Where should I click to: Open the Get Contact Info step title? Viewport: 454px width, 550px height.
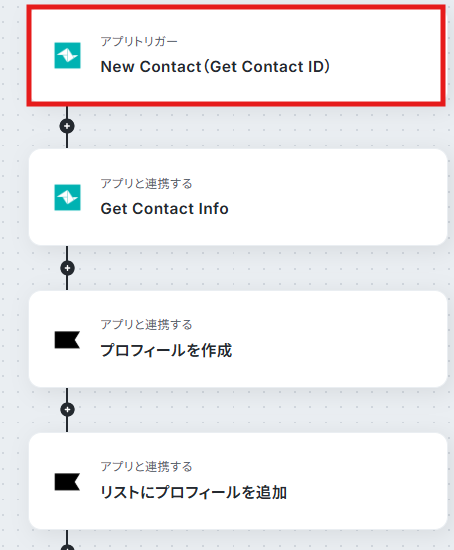click(x=164, y=209)
